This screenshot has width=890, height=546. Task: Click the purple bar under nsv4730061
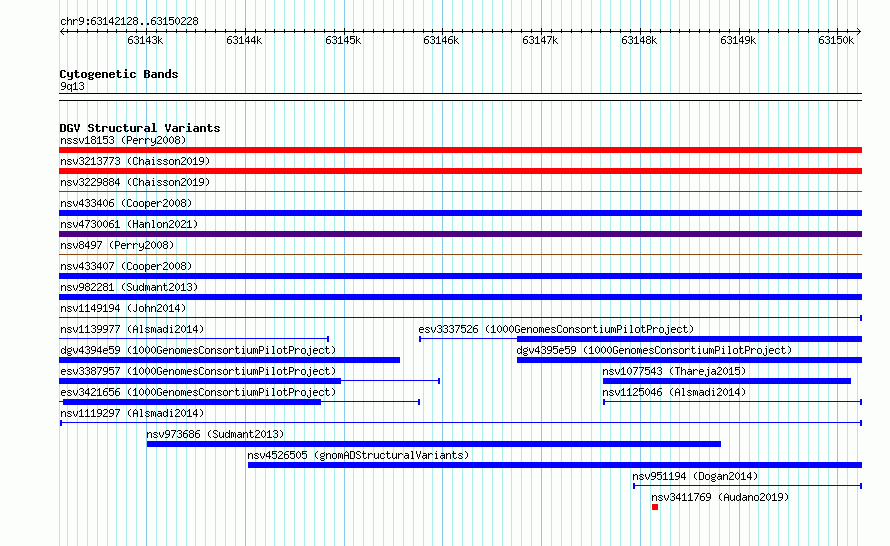click(x=460, y=234)
